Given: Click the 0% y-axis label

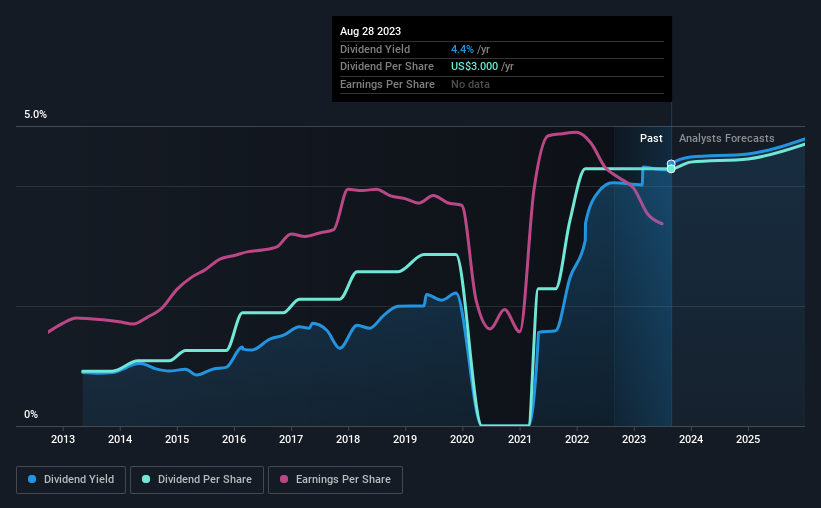Looking at the screenshot, I should point(31,414).
